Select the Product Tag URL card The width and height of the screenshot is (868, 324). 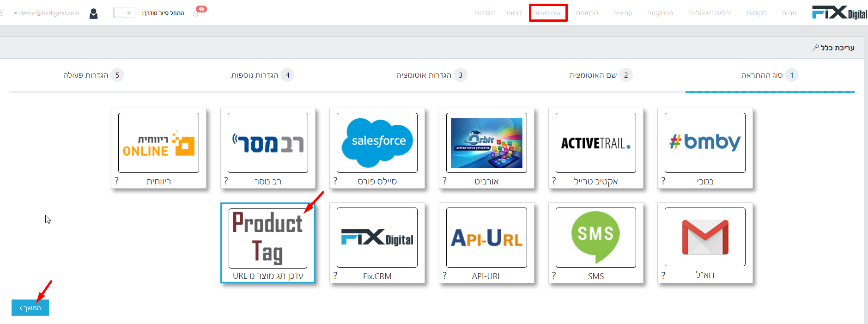[x=268, y=243]
